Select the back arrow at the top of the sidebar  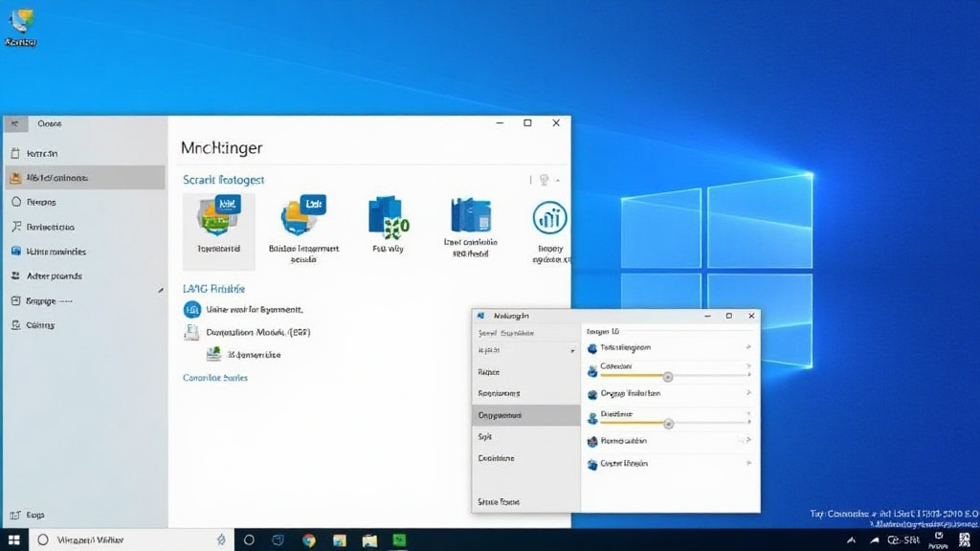(x=15, y=123)
